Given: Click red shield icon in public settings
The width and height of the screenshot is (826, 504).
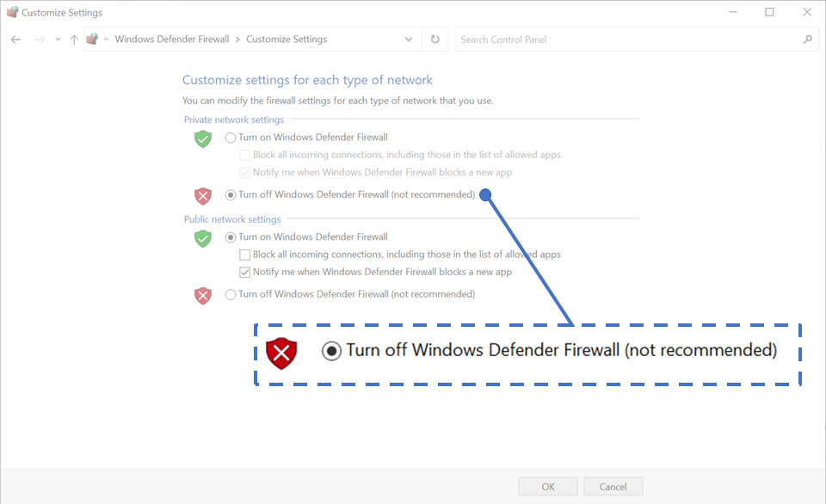Looking at the screenshot, I should tap(203, 296).
